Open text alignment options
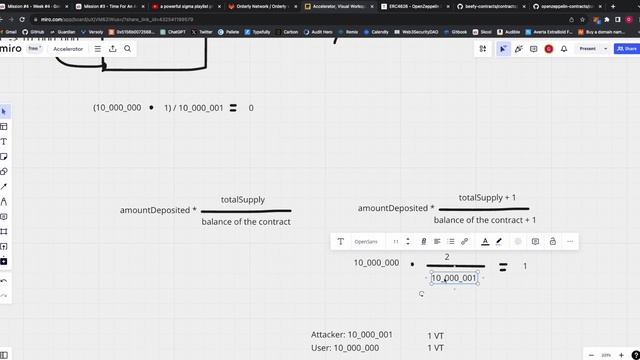The height and width of the screenshot is (360, 640). (x=437, y=242)
